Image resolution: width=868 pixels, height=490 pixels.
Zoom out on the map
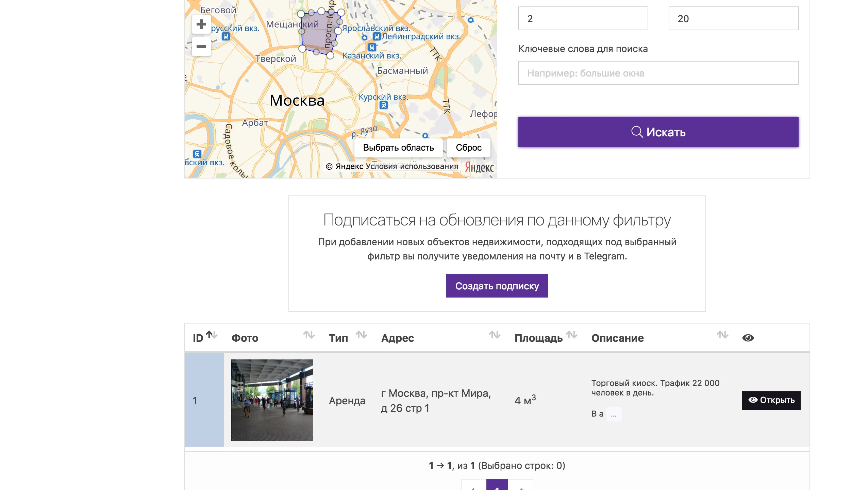click(x=201, y=47)
